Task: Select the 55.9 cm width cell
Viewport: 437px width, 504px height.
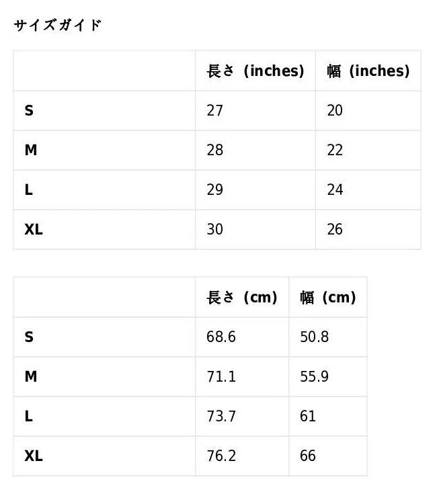Action: [x=314, y=377]
